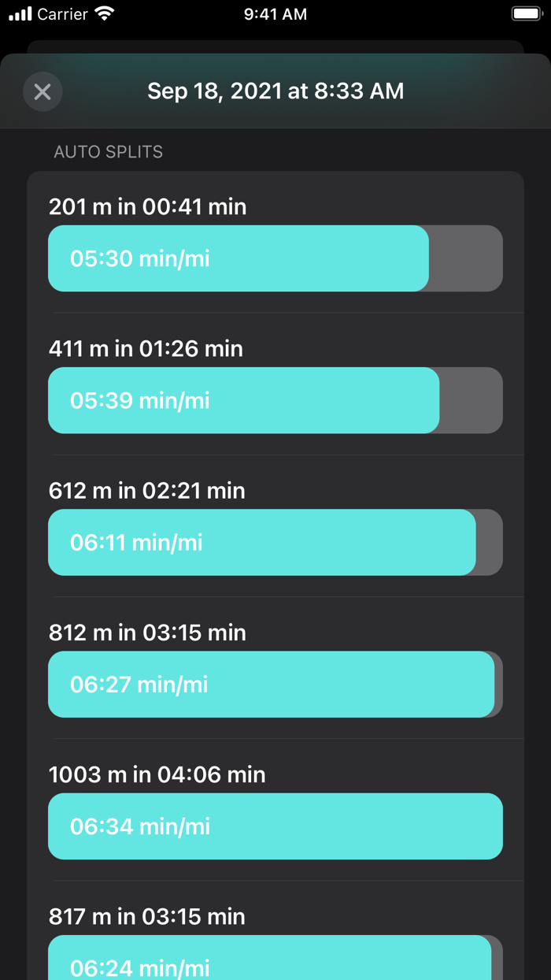Select the 05:39 min/mi pace bar

(244, 400)
